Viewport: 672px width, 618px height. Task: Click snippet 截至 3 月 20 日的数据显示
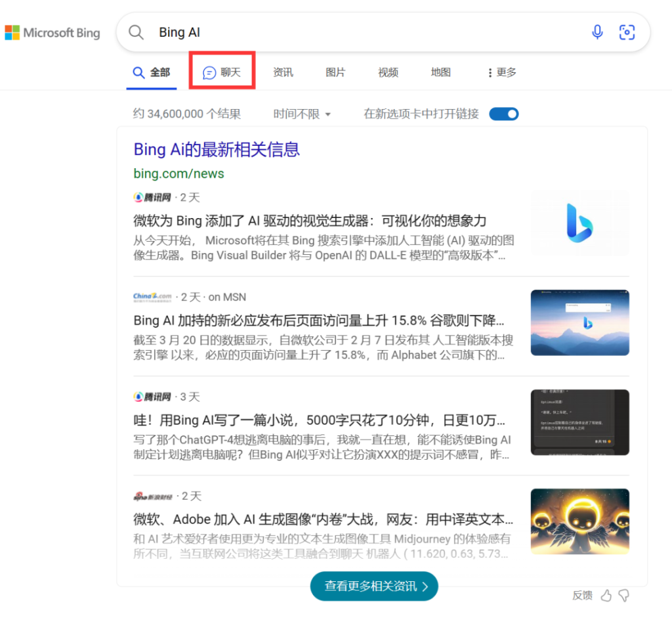tap(323, 347)
